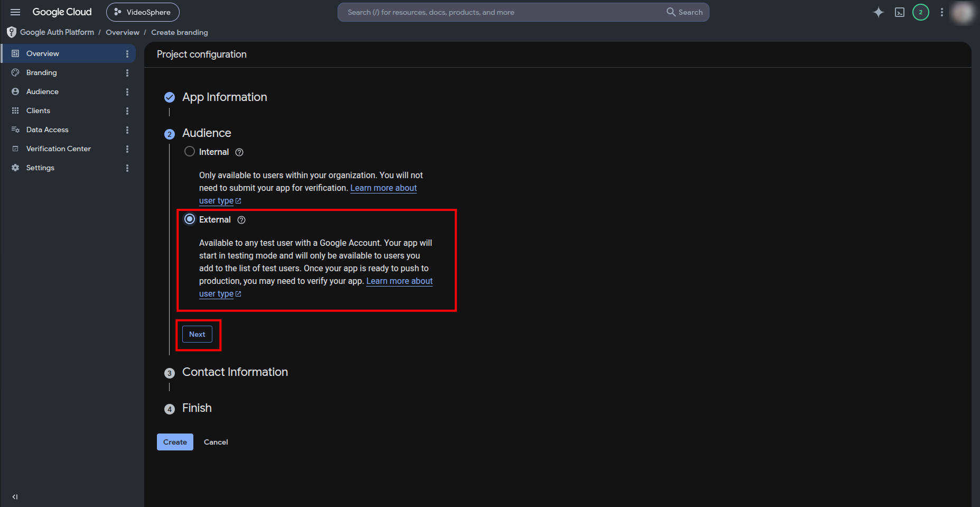
Task: Click the Google Auth Platform shield icon
Action: pos(12,32)
